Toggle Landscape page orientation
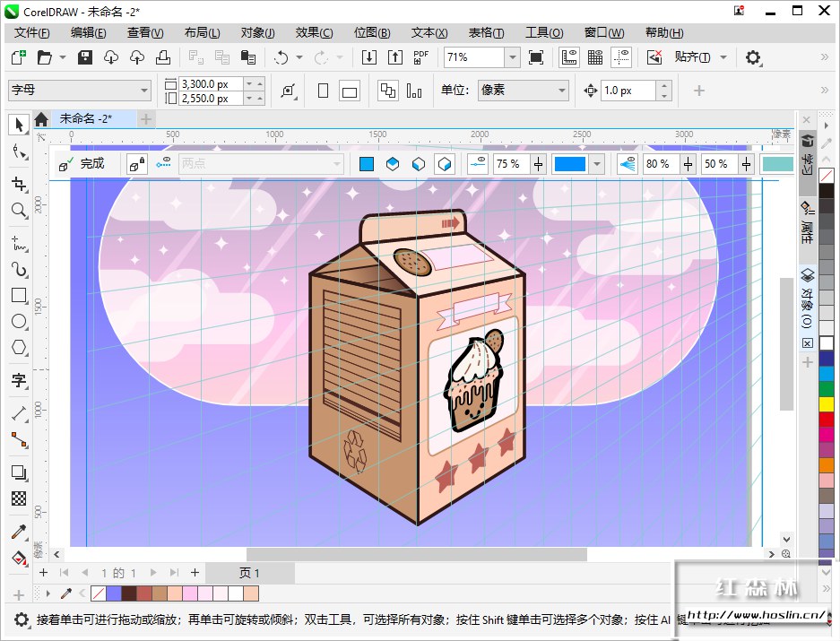840x641 pixels. pyautogui.click(x=350, y=91)
